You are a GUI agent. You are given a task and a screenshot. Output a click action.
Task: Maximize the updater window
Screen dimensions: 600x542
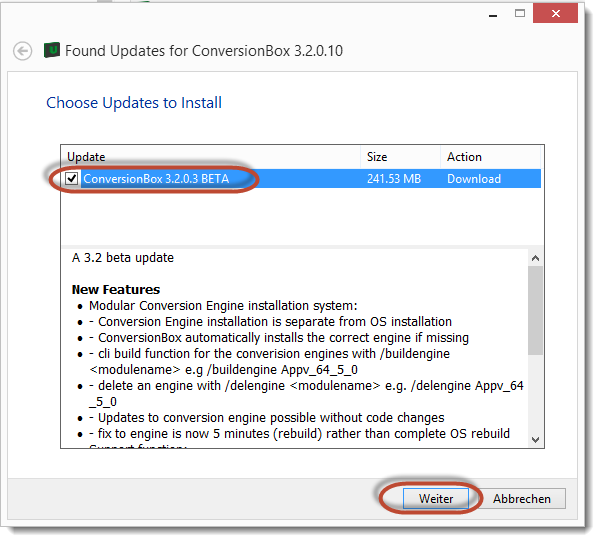[x=520, y=14]
